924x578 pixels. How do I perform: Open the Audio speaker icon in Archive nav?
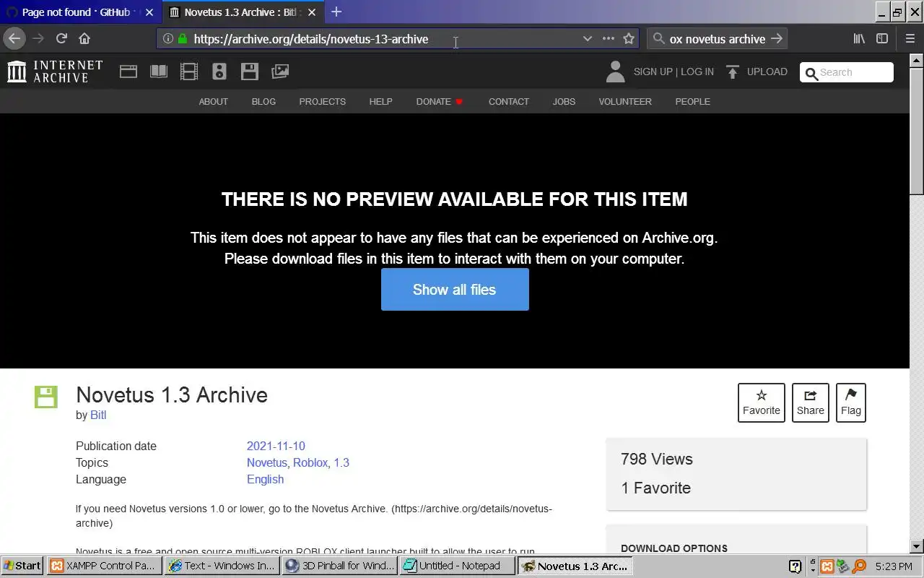219,72
